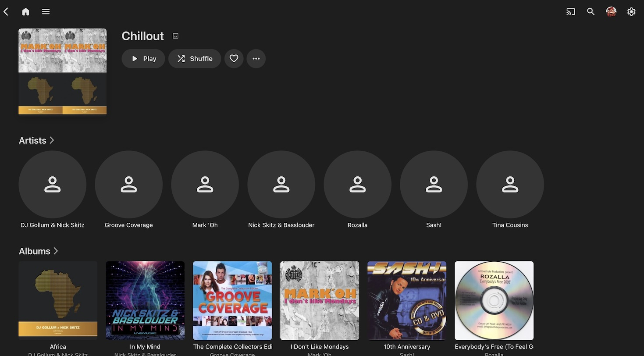Open the three-dots more options menu
The height and width of the screenshot is (356, 644).
(x=256, y=59)
